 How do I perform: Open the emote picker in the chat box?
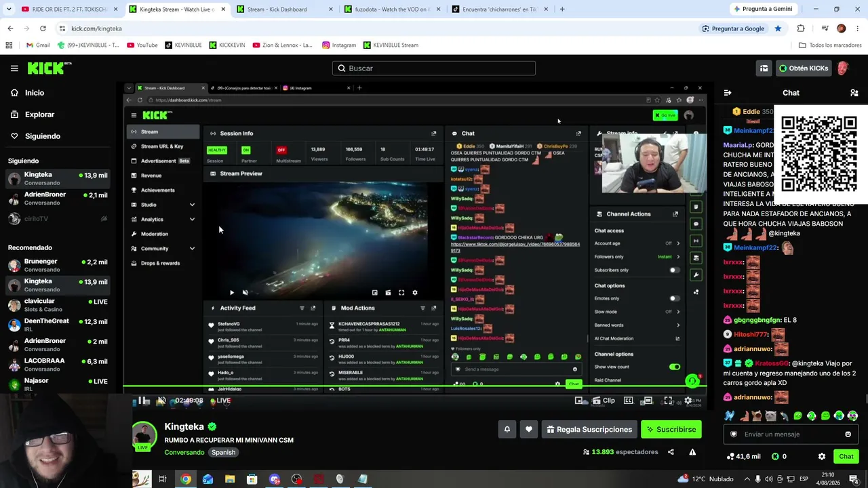pyautogui.click(x=848, y=434)
